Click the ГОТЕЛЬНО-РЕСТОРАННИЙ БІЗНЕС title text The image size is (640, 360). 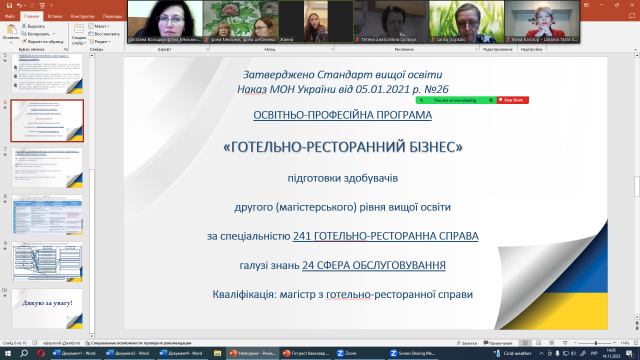343,147
